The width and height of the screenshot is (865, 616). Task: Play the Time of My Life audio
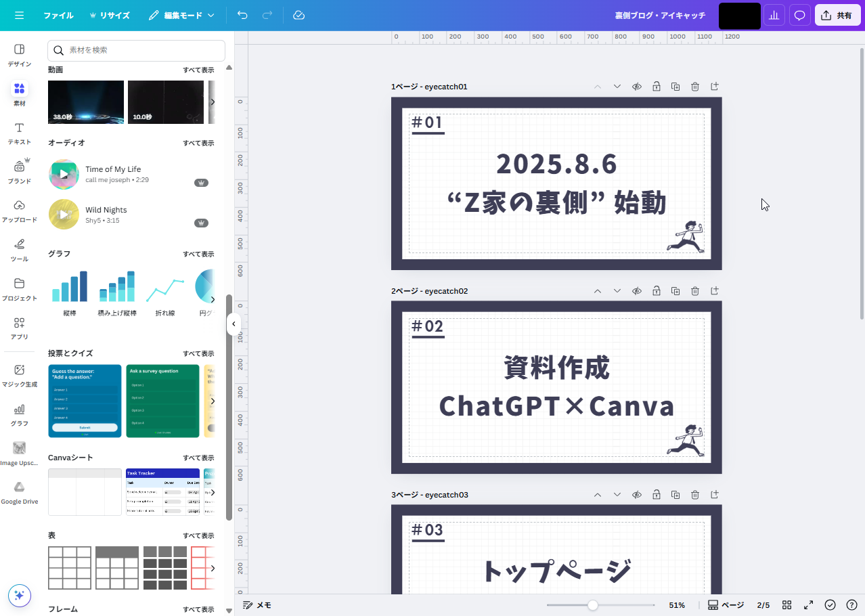point(64,175)
